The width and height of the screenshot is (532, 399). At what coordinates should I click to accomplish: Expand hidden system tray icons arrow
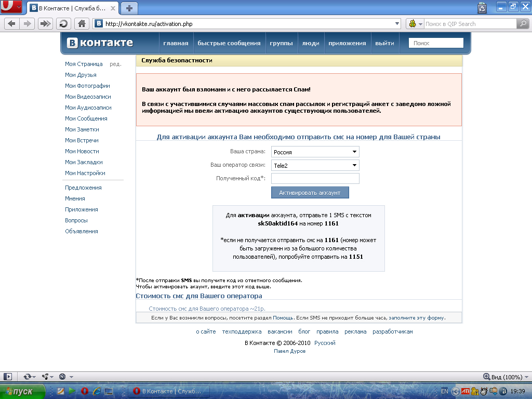(456, 391)
